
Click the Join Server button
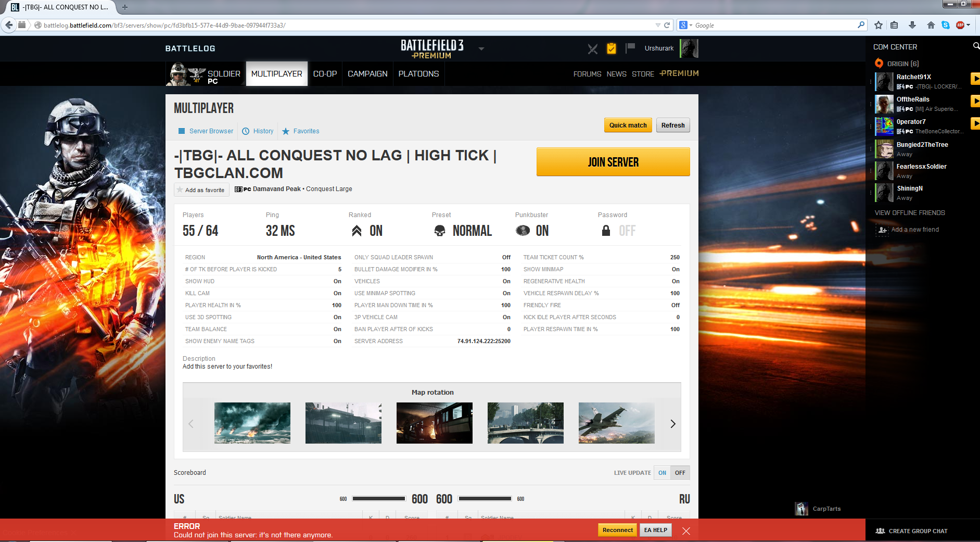613,162
